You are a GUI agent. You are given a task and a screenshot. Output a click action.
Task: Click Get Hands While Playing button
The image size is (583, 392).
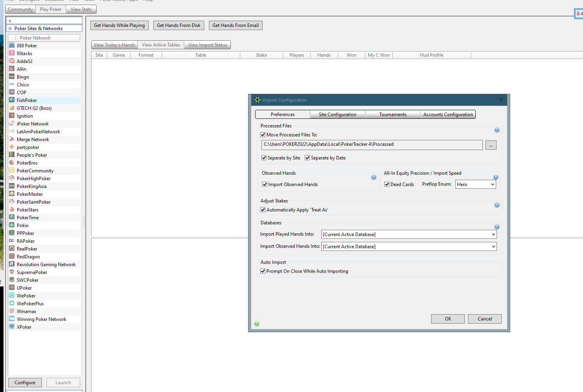[x=119, y=25]
